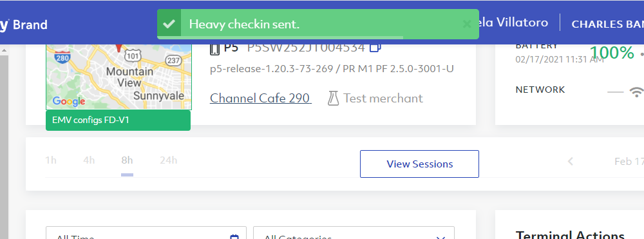
Task: Click the green success checkmark icon
Action: [169, 24]
